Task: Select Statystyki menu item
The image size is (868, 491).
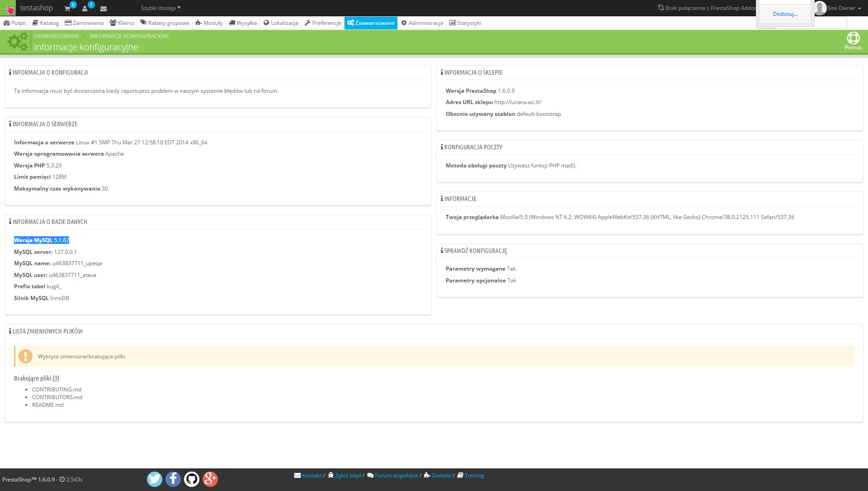Action: (465, 23)
